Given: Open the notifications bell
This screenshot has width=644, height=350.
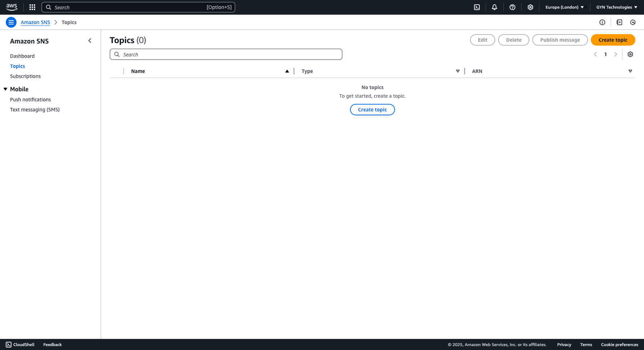Looking at the screenshot, I should (494, 7).
